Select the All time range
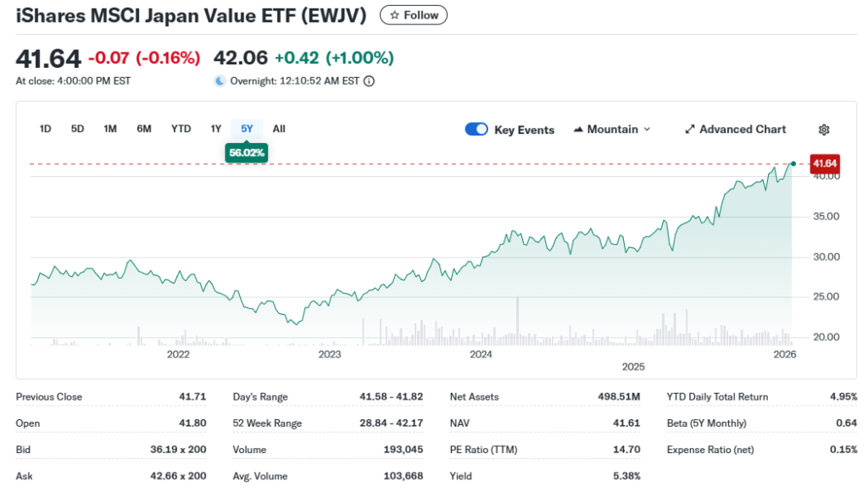This screenshot has width=868, height=492. click(279, 129)
